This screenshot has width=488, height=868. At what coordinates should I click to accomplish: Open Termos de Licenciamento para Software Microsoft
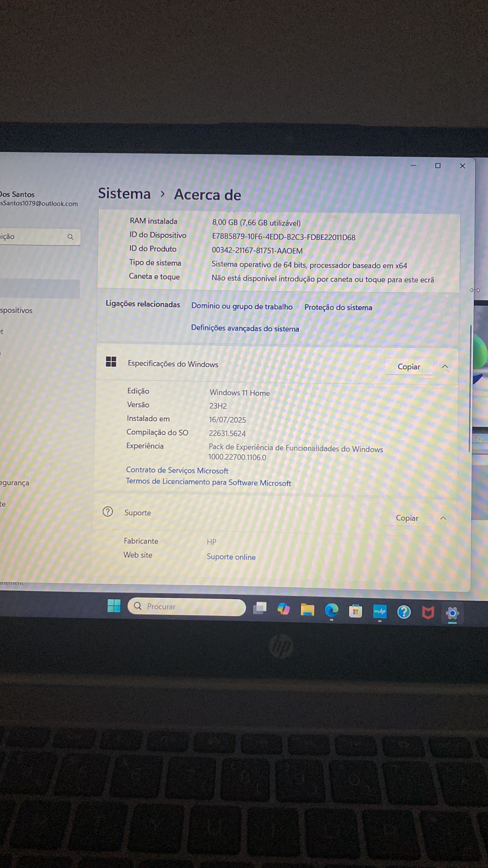point(208,482)
